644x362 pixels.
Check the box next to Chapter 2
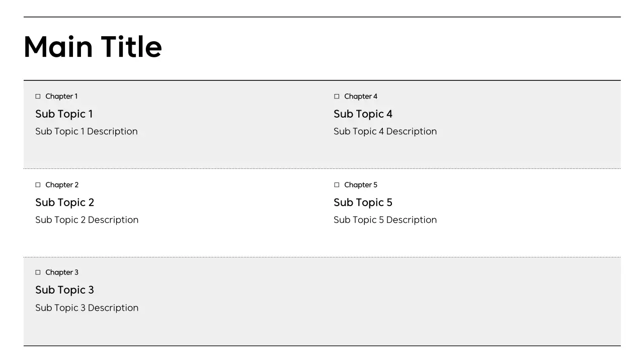coord(38,185)
